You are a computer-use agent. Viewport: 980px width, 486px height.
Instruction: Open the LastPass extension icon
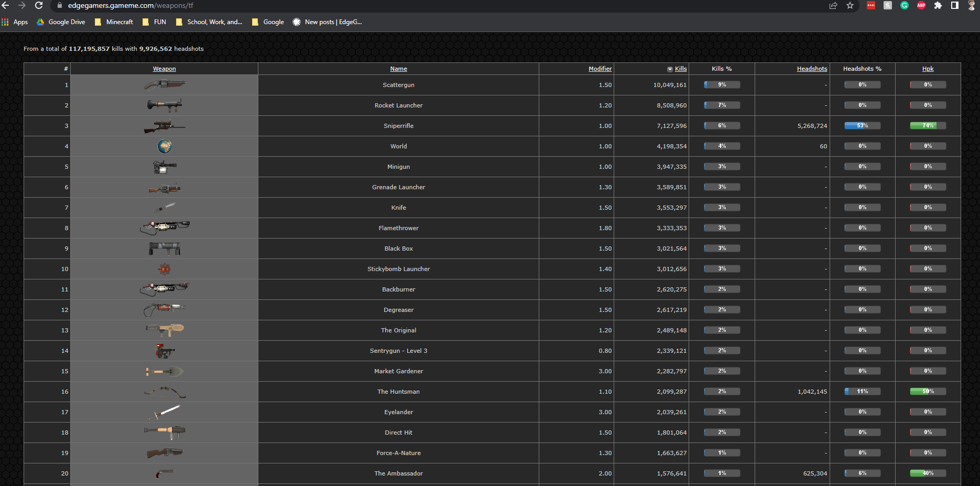pos(871,5)
